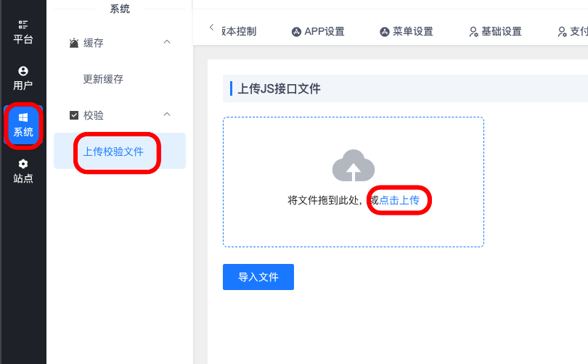
Task: Click the alarm icon beside 缓存
Action: pos(74,44)
